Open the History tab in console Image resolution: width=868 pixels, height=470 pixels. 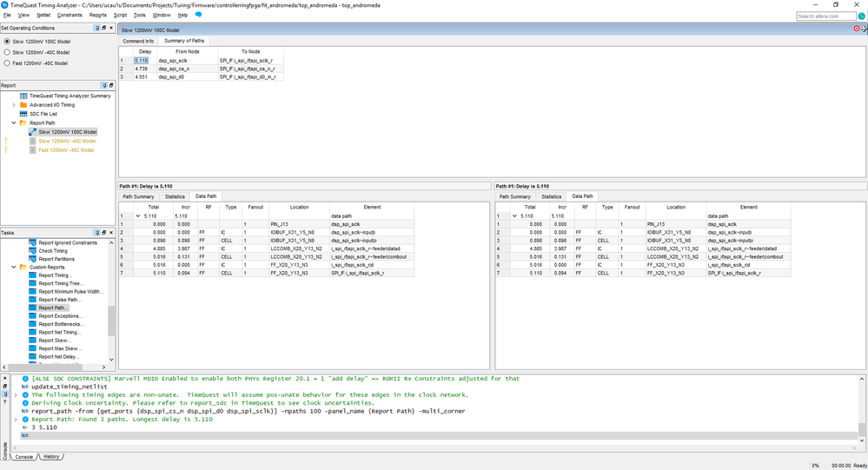tap(51, 456)
